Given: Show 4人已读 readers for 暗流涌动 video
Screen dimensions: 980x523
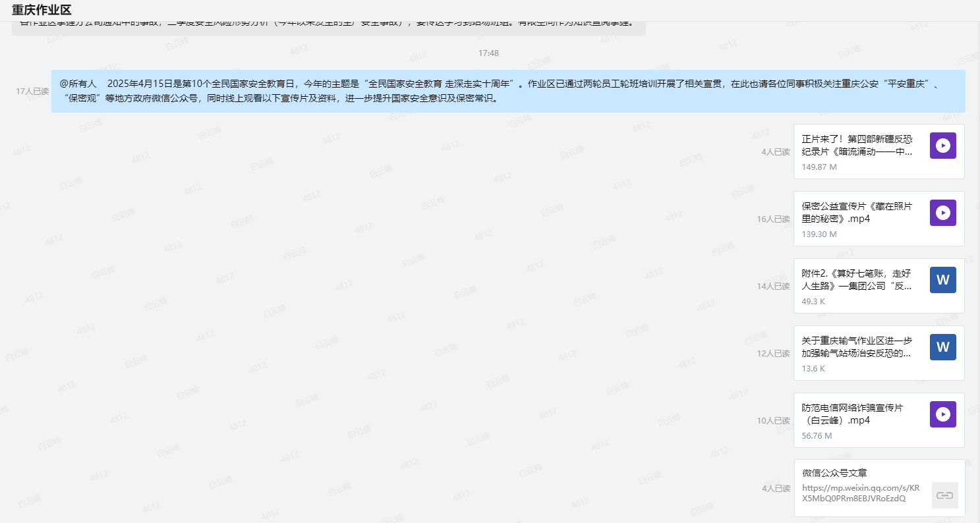Looking at the screenshot, I should coord(775,152).
